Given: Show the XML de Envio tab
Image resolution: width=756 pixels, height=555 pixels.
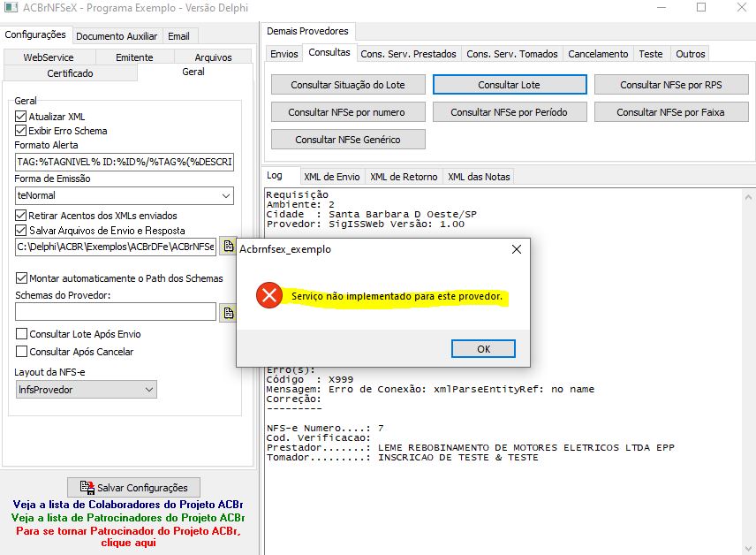Looking at the screenshot, I should coord(332,177).
